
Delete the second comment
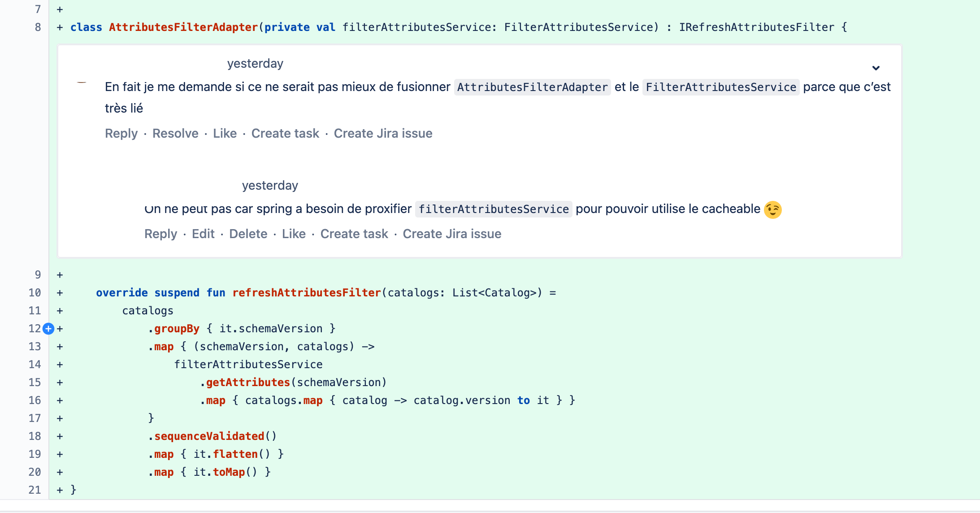click(x=248, y=234)
